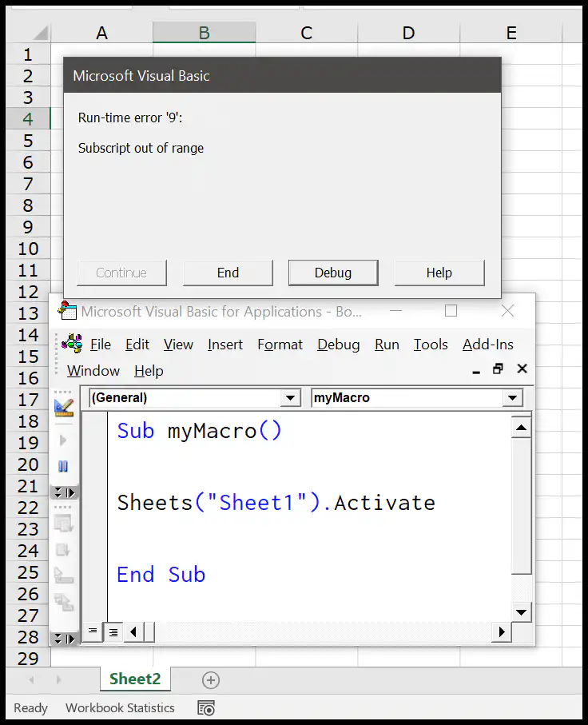588x725 pixels.
Task: Click the sheet tab scroll right arrow
Action: coord(58,679)
